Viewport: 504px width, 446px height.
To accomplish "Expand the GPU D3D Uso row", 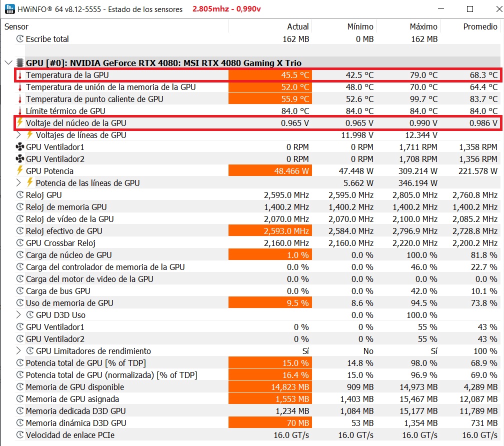I will (18, 315).
